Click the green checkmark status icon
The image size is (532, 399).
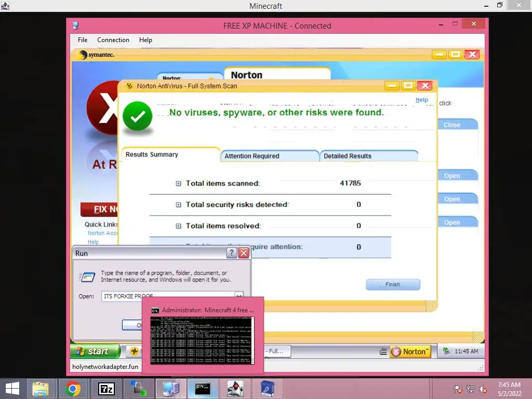coord(137,116)
